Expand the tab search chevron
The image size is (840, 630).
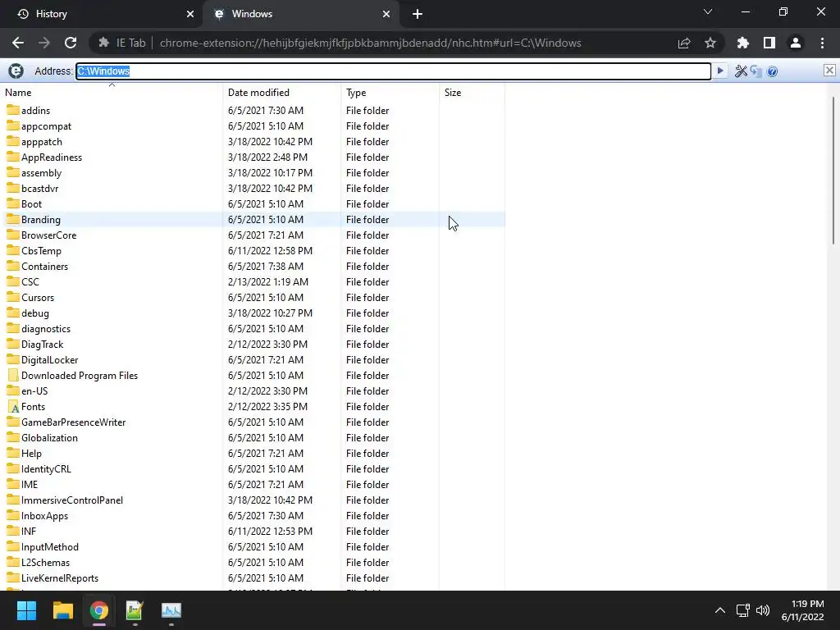click(x=708, y=11)
